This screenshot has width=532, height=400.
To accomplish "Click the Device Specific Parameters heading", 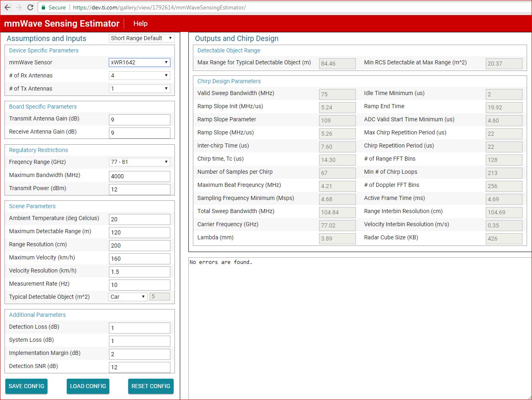I will 44,50.
